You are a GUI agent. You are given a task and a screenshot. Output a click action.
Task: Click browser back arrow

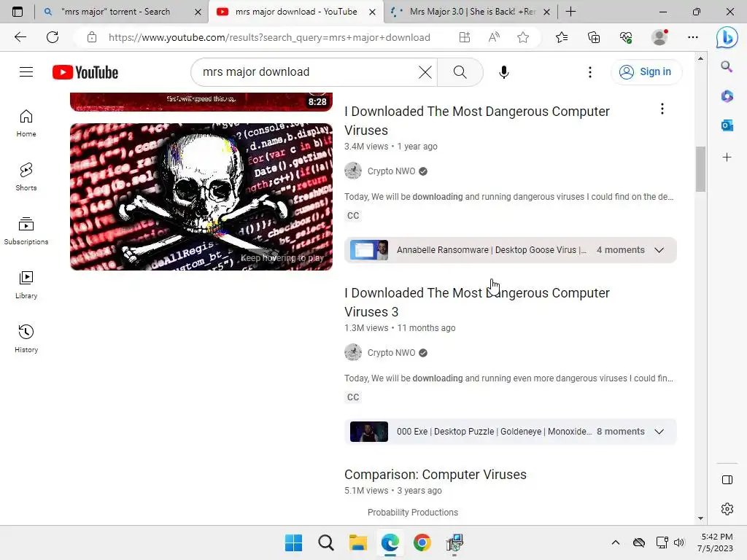20,37
